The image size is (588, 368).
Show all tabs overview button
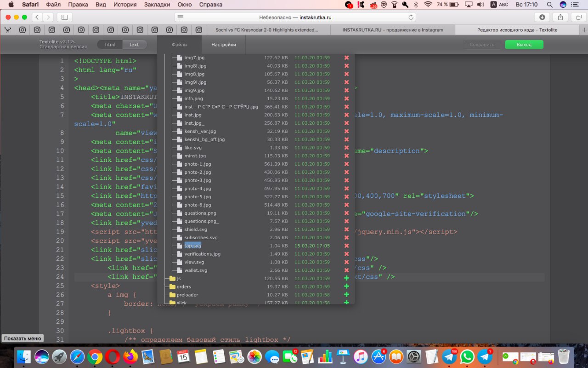(578, 17)
